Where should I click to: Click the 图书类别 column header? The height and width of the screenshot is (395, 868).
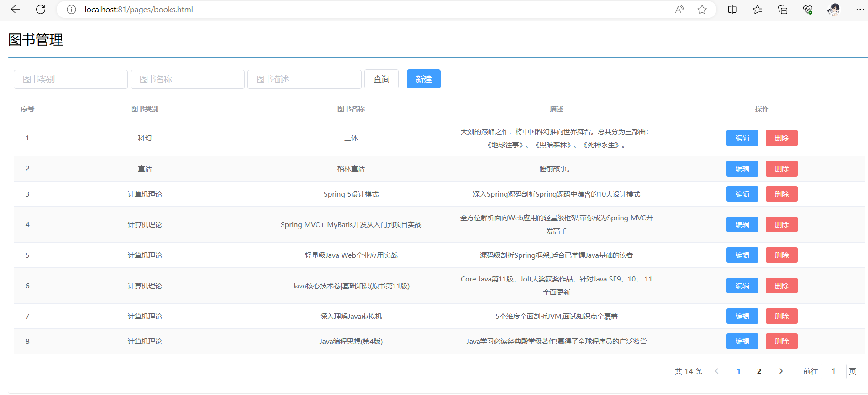click(145, 109)
